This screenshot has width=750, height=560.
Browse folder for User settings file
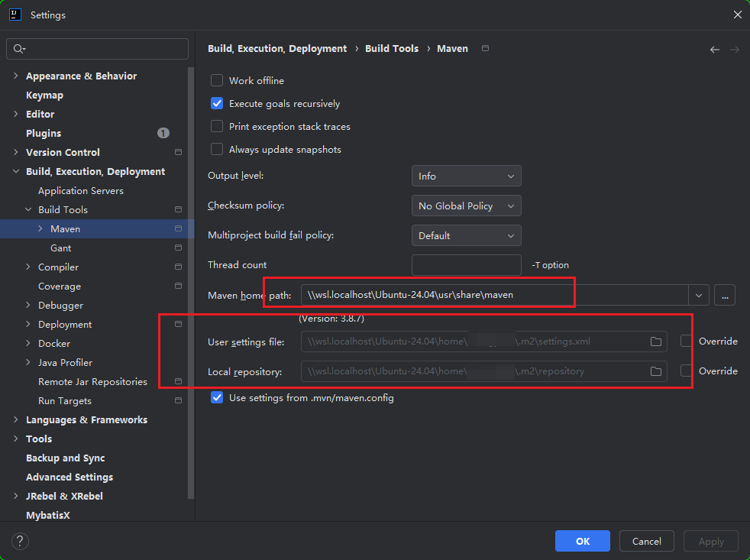click(x=656, y=342)
